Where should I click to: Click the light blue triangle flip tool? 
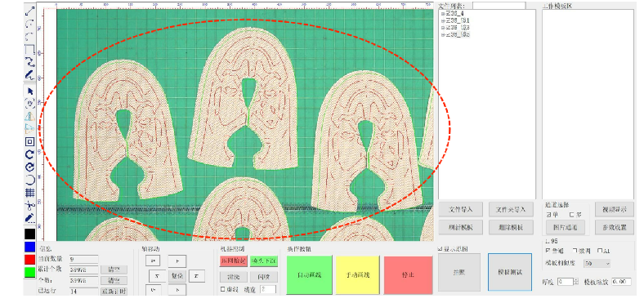tap(29, 129)
